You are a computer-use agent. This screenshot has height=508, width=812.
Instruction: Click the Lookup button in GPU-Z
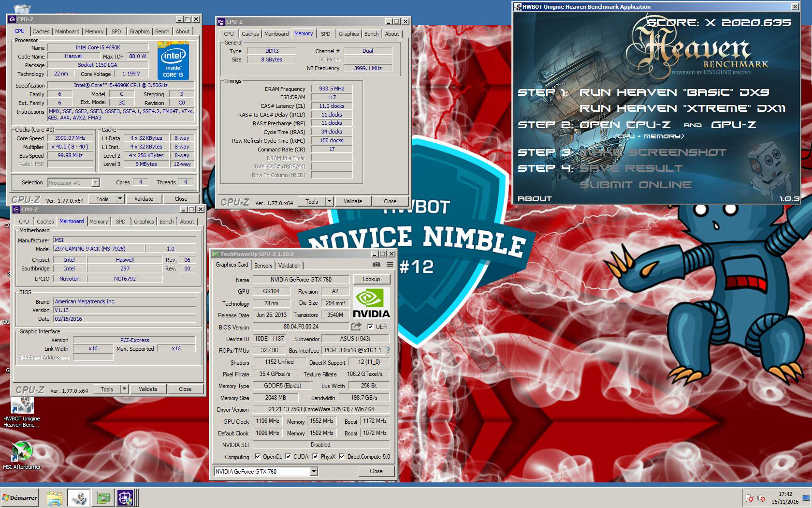[x=371, y=279]
